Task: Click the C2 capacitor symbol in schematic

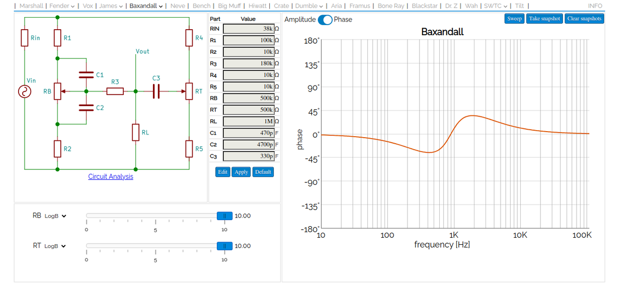Action: coord(86,108)
